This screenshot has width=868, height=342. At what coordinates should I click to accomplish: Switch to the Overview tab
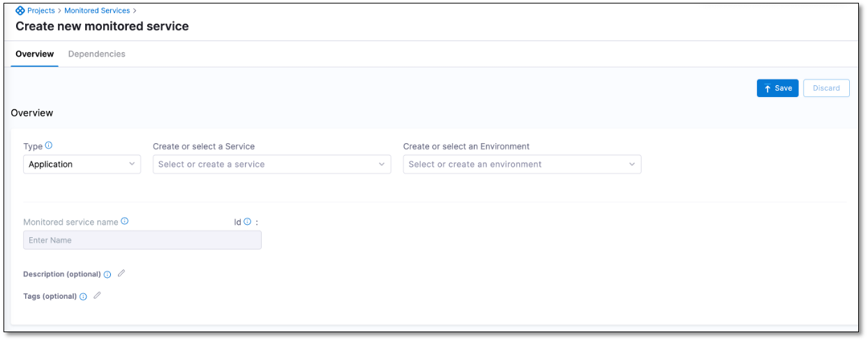[35, 54]
